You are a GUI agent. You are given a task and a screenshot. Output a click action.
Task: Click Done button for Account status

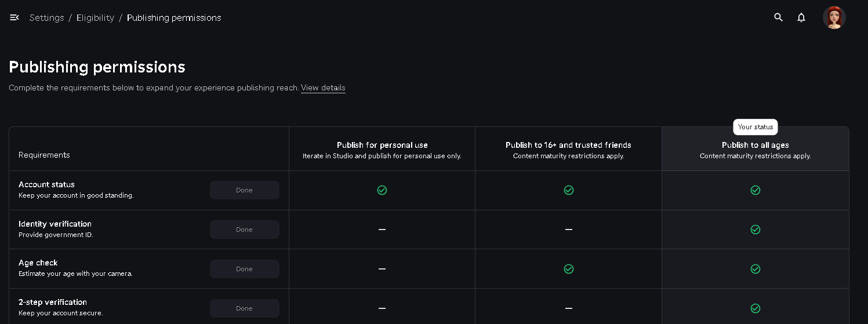pyautogui.click(x=245, y=190)
